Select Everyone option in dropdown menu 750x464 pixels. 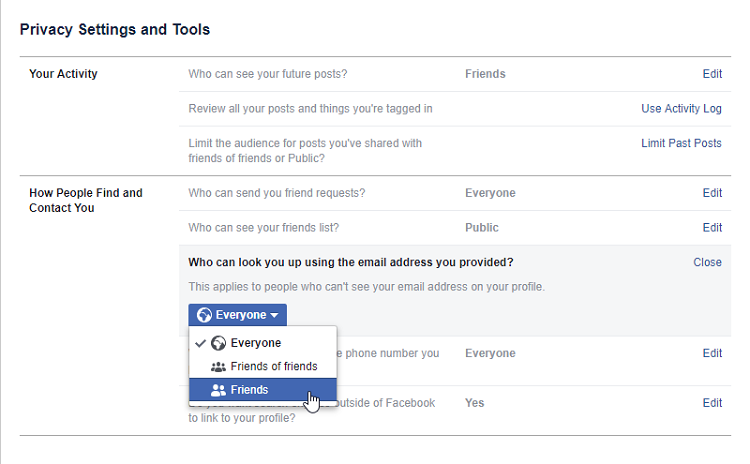point(263,343)
